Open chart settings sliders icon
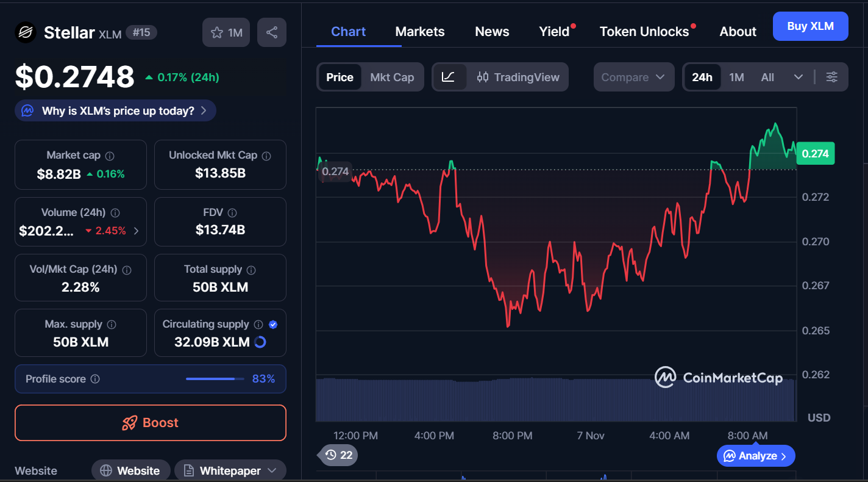This screenshot has width=868, height=482. pos(831,77)
